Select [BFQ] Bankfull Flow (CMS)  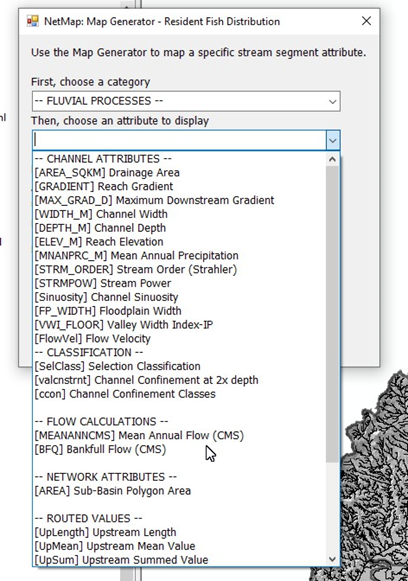100,449
